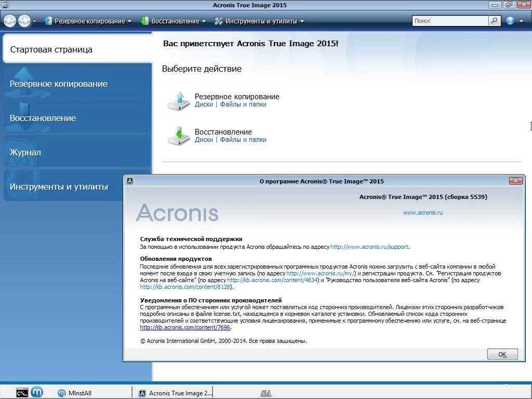The image size is (532, 399).
Task: Go forward with the round forward arrow
Action: click(x=24, y=21)
